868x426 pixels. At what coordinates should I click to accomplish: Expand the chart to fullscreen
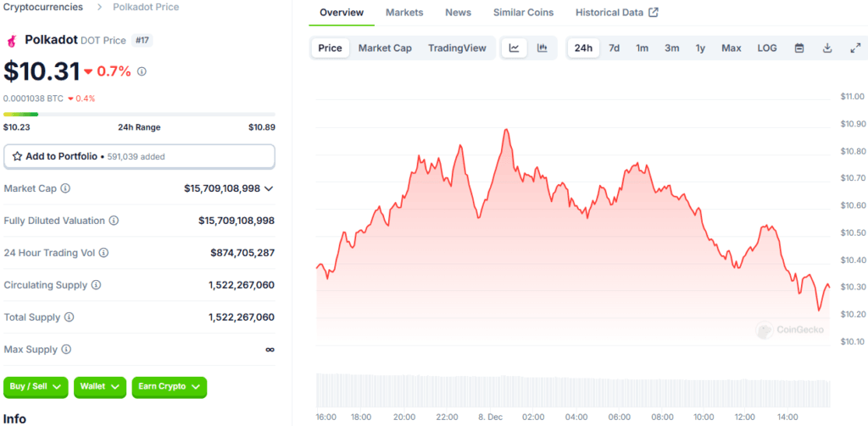coord(854,48)
